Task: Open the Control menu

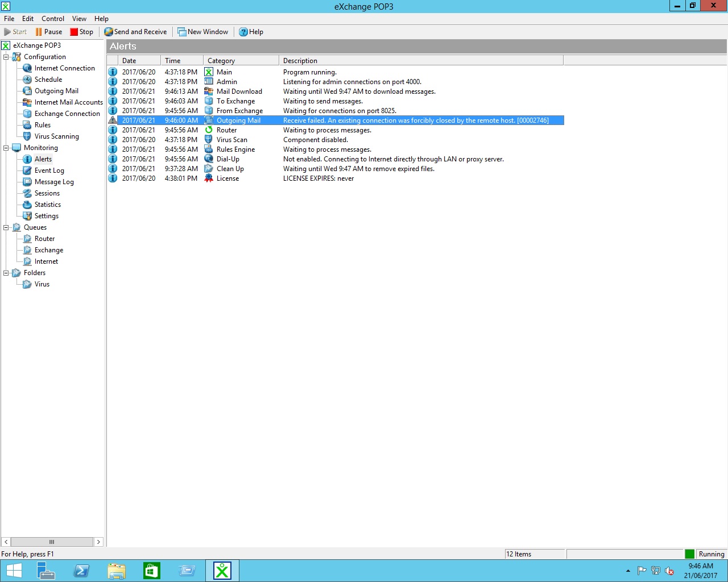Action: (x=53, y=19)
